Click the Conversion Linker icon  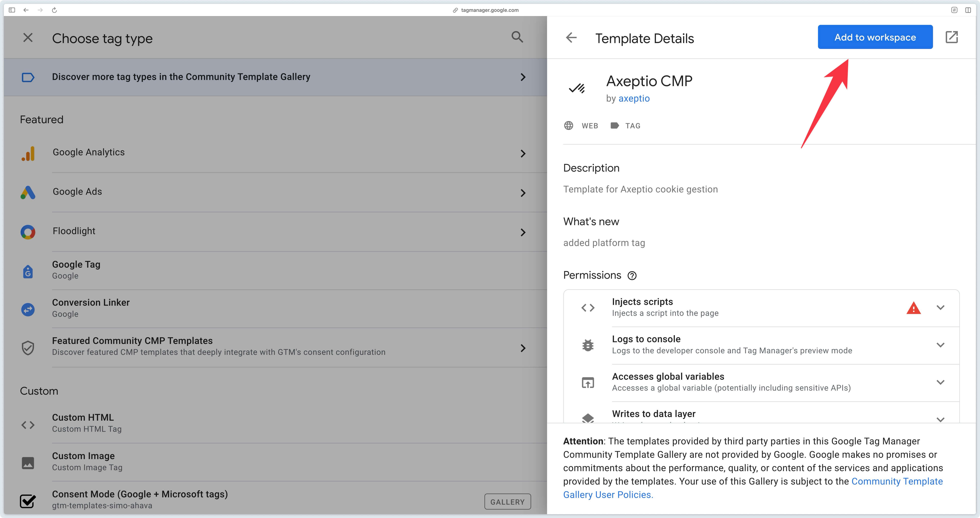[28, 309]
